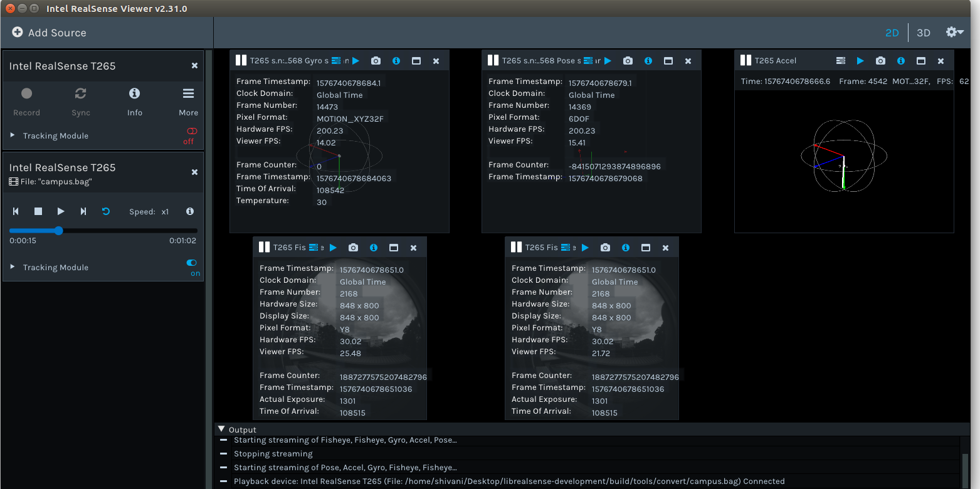Maximize the T265 Pose stream panel

coord(667,61)
